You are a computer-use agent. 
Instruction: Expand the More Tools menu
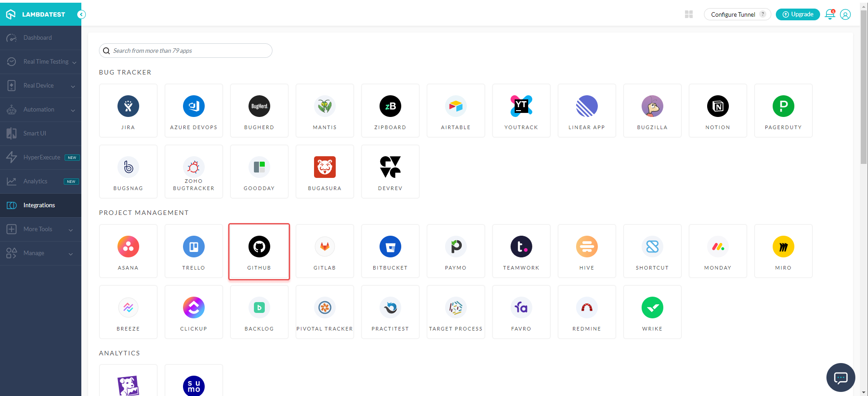point(41,229)
